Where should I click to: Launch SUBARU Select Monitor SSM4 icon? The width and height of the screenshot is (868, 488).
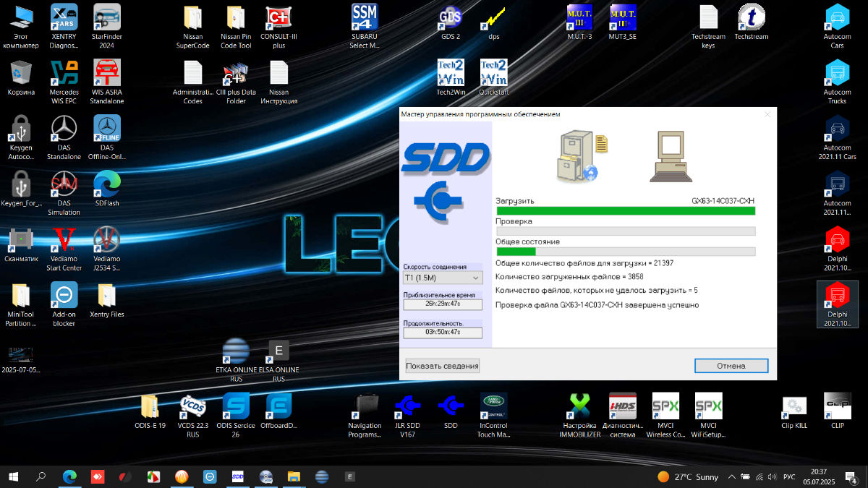pyautogui.click(x=365, y=25)
